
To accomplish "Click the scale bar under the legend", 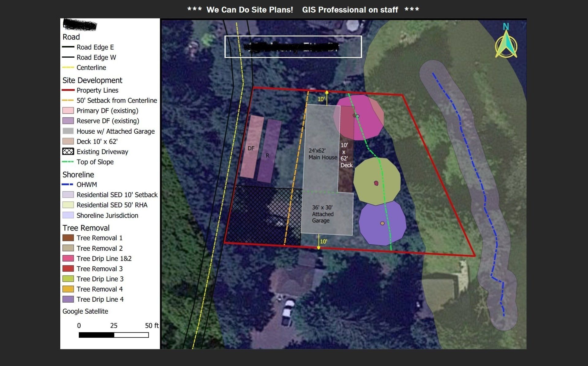I will coord(114,335).
